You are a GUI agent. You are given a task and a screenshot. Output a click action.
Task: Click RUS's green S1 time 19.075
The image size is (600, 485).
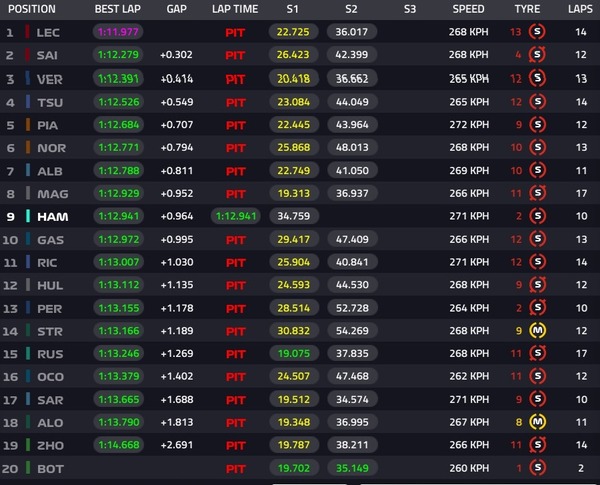tap(293, 353)
